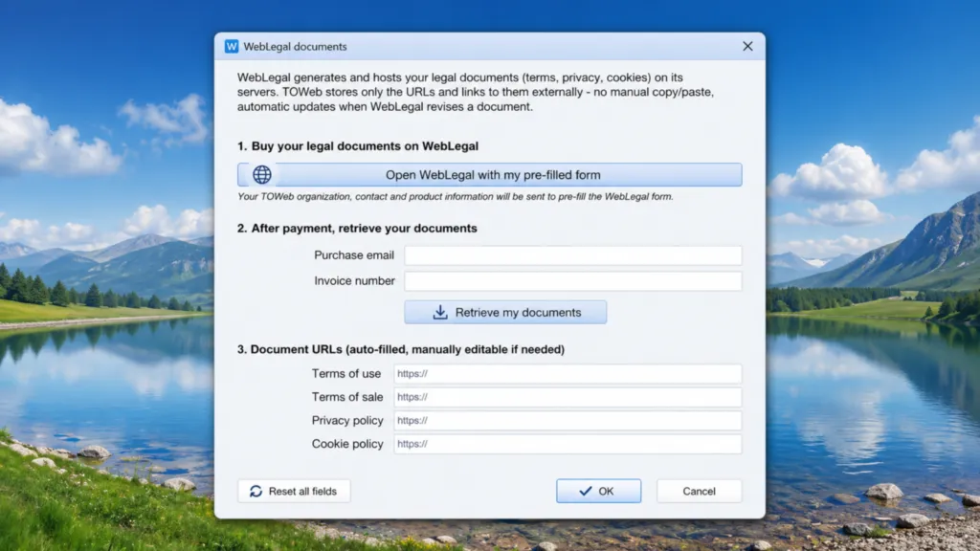980x551 pixels.
Task: Click the Purchase email label
Action: pyautogui.click(x=355, y=254)
